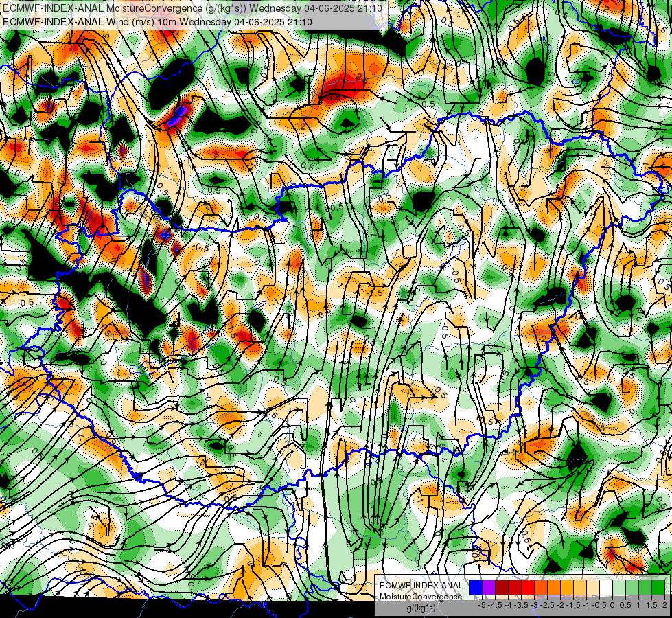Click the legend tick label '1.5'
Viewport: 672px width, 618px height.
[x=651, y=605]
